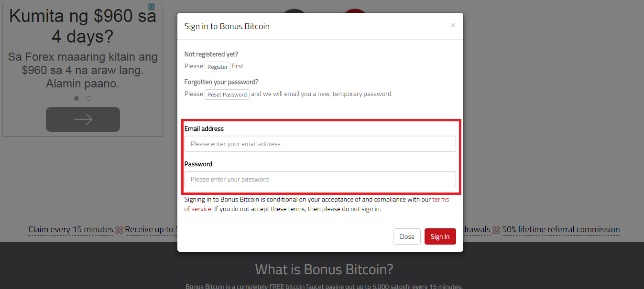This screenshot has height=289, width=644.
Task: Click the Reset Password button
Action: tap(227, 95)
